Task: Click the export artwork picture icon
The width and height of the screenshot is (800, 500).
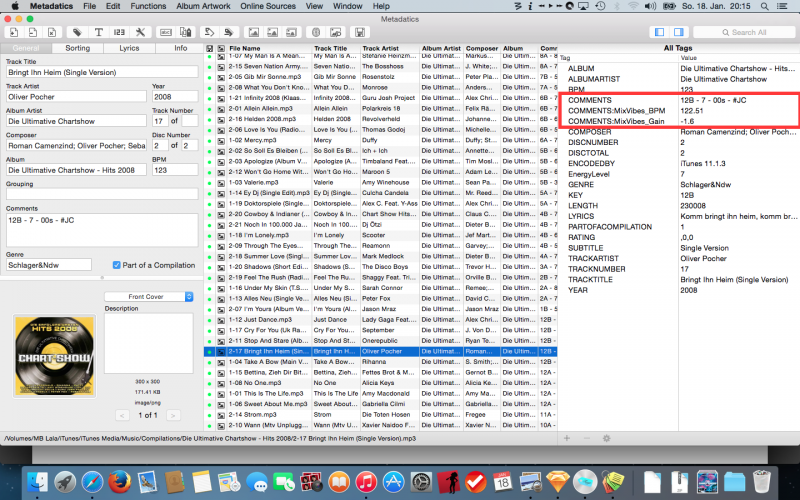Action: tap(291, 32)
